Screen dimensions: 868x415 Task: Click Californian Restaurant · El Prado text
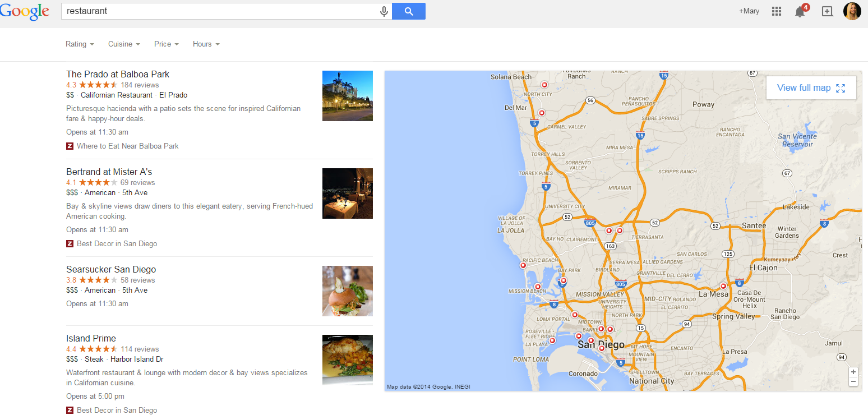click(x=134, y=95)
